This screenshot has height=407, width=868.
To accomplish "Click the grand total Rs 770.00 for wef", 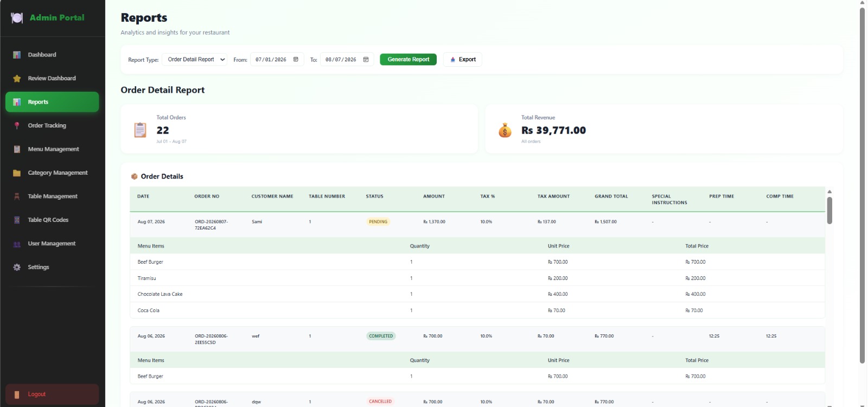I will coord(604,336).
